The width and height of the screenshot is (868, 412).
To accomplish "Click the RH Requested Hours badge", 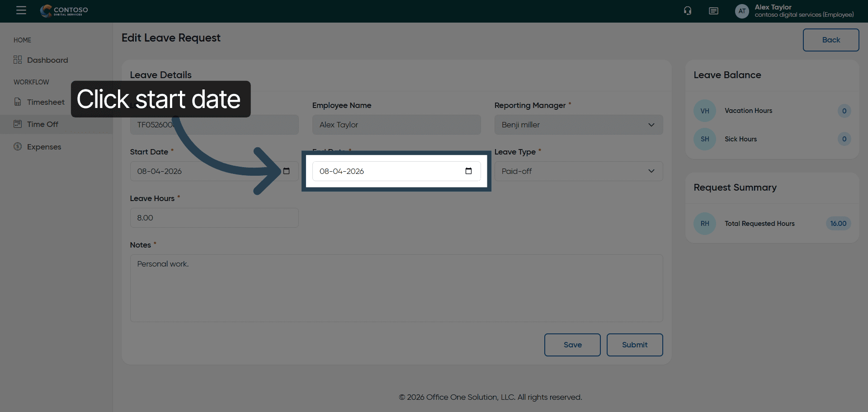I will [x=704, y=224].
